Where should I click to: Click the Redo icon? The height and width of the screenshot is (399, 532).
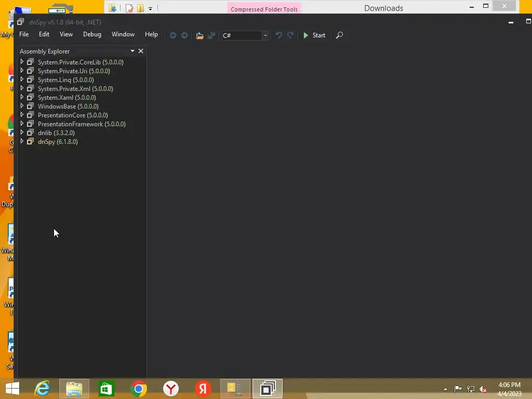[290, 35]
